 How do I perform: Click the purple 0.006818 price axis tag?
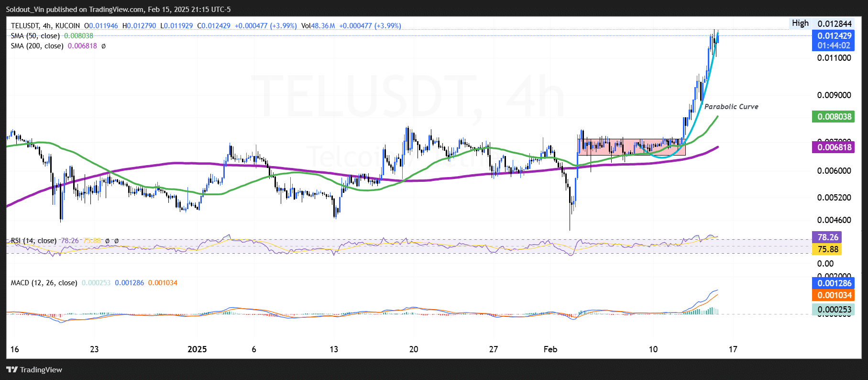[x=834, y=147]
